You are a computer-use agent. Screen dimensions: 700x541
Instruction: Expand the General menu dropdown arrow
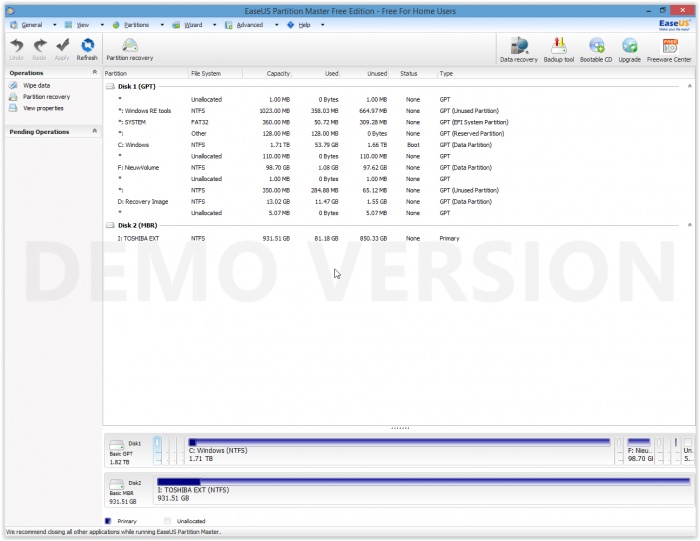[54, 25]
